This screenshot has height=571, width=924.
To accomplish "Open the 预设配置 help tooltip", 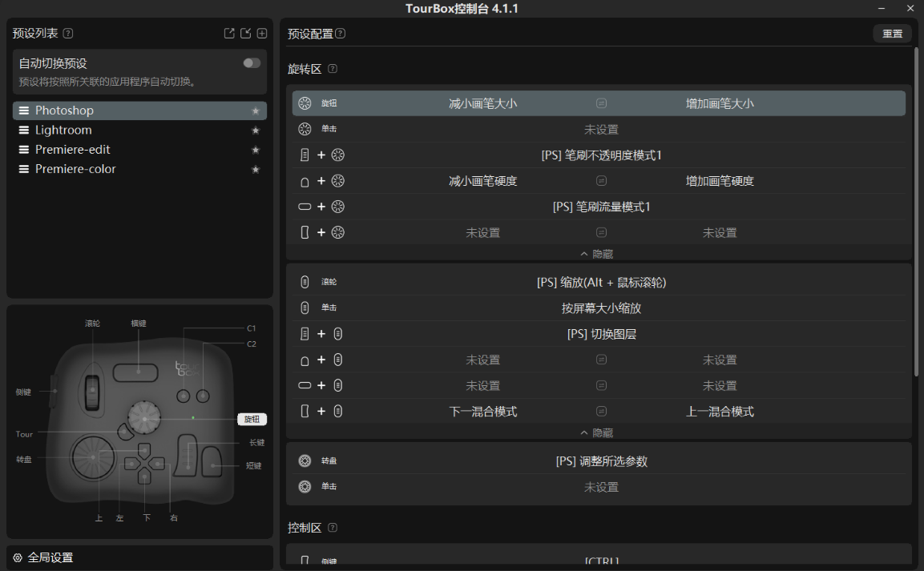I will tap(341, 34).
